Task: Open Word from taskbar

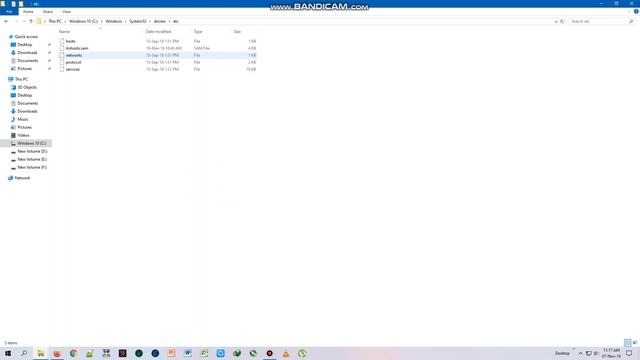Action: [x=188, y=353]
